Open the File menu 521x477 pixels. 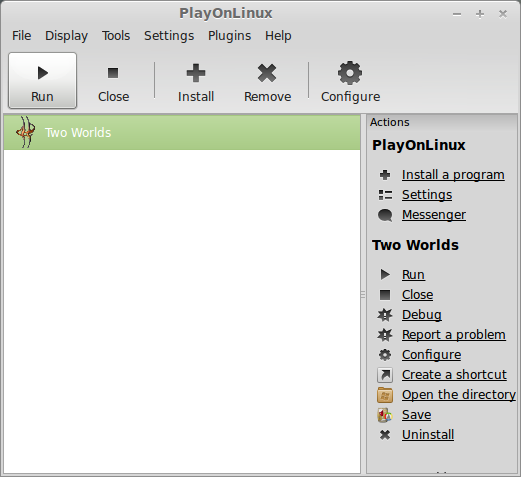click(x=22, y=36)
